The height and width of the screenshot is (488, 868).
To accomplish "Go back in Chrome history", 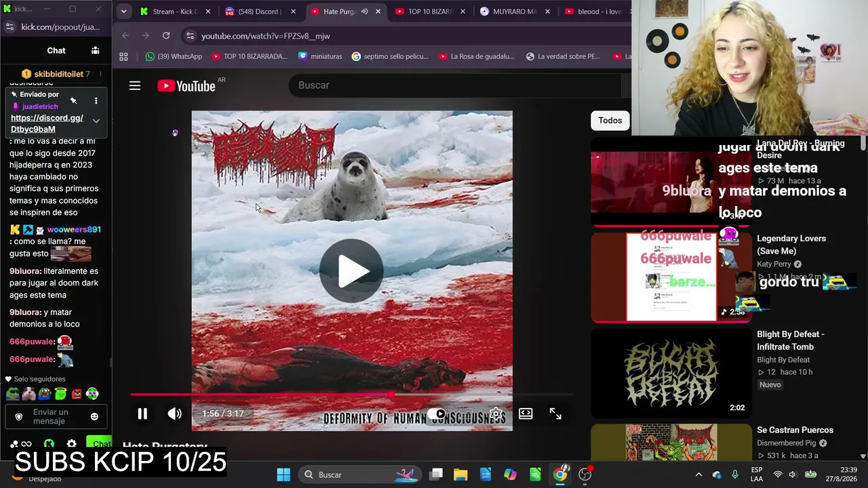I will (125, 35).
